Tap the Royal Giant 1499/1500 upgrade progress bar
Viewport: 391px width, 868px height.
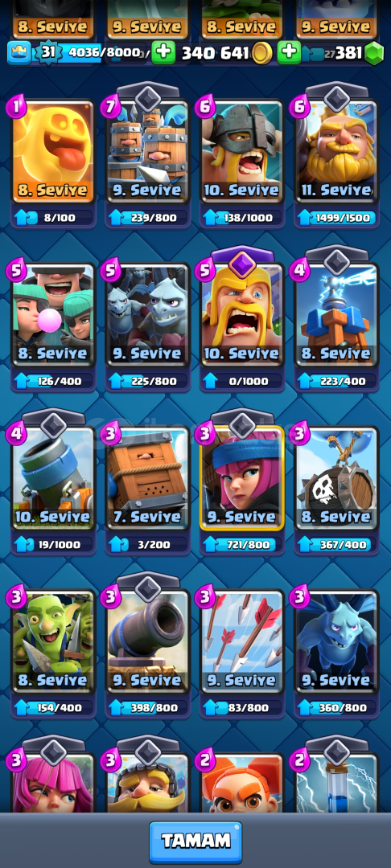pyautogui.click(x=337, y=218)
